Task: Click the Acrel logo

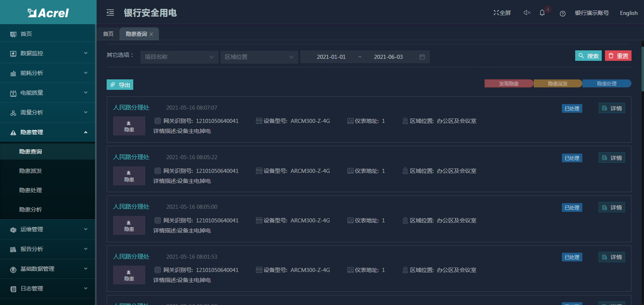Action: 48,13
